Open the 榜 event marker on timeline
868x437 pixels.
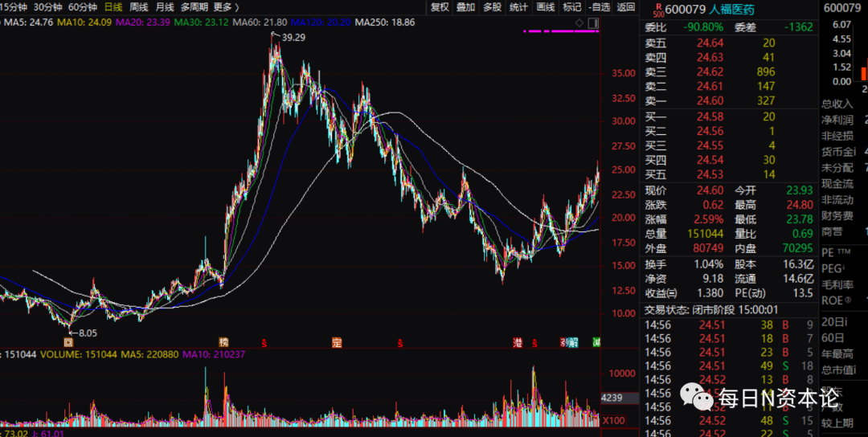click(x=223, y=343)
